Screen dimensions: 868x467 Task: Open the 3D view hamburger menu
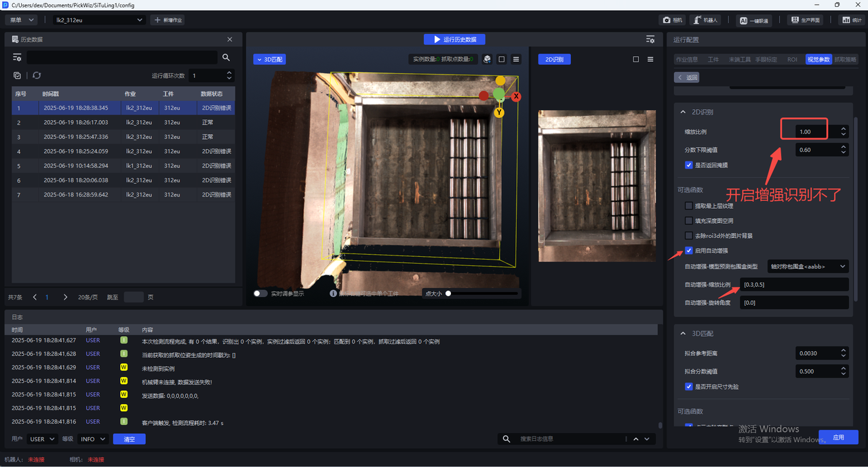coord(516,60)
